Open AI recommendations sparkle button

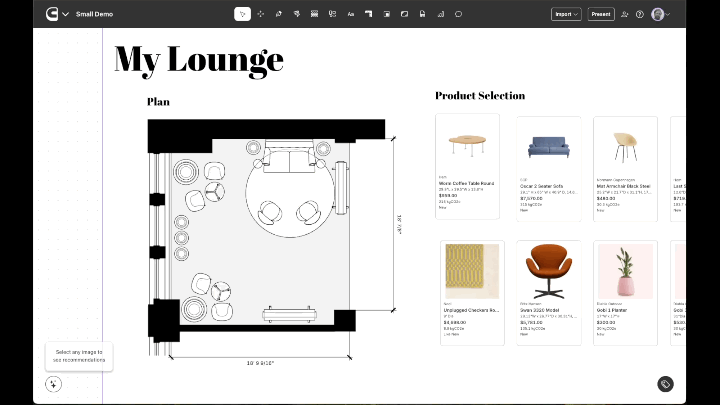(54, 384)
